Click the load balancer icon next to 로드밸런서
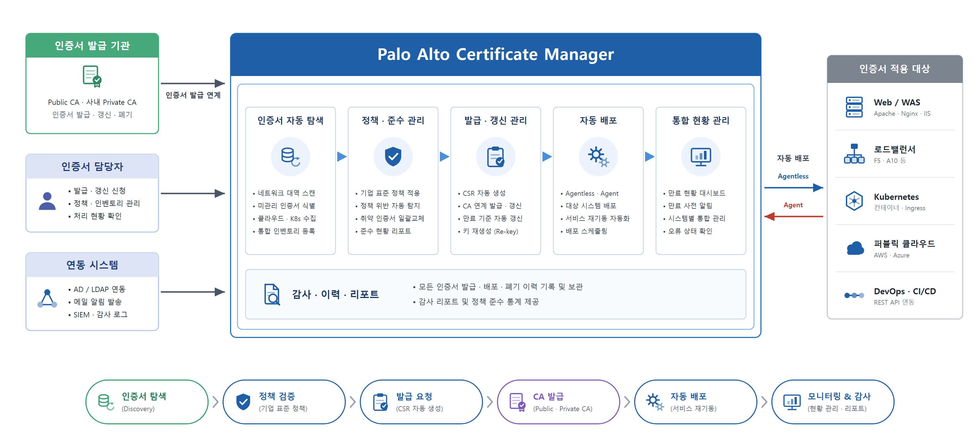The image size is (980, 448). point(854,154)
